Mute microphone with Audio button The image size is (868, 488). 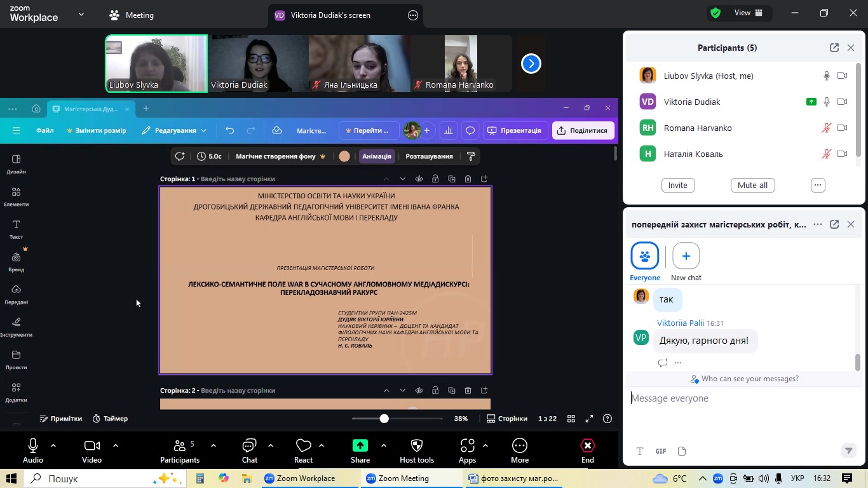(x=33, y=446)
